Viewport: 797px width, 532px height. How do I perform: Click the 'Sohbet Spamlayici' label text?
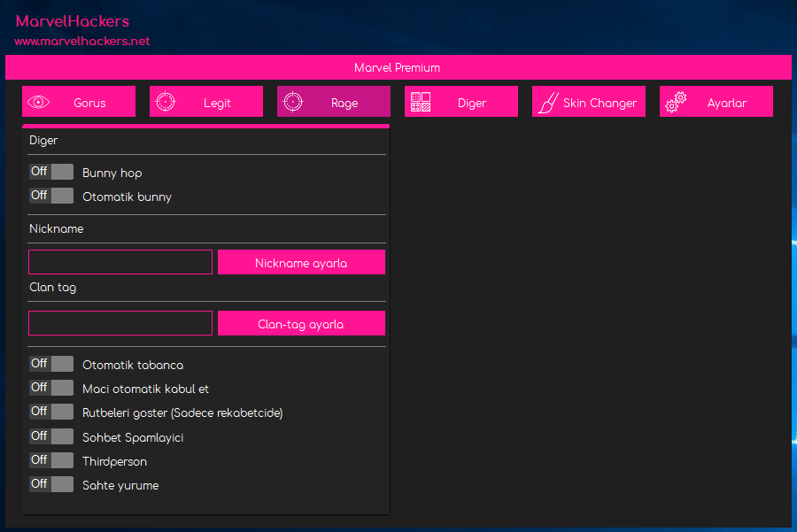coord(133,438)
